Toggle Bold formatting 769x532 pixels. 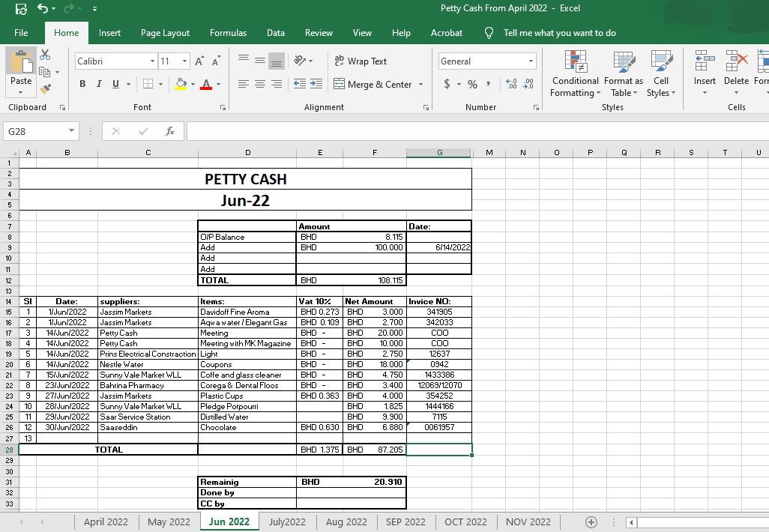(82, 84)
